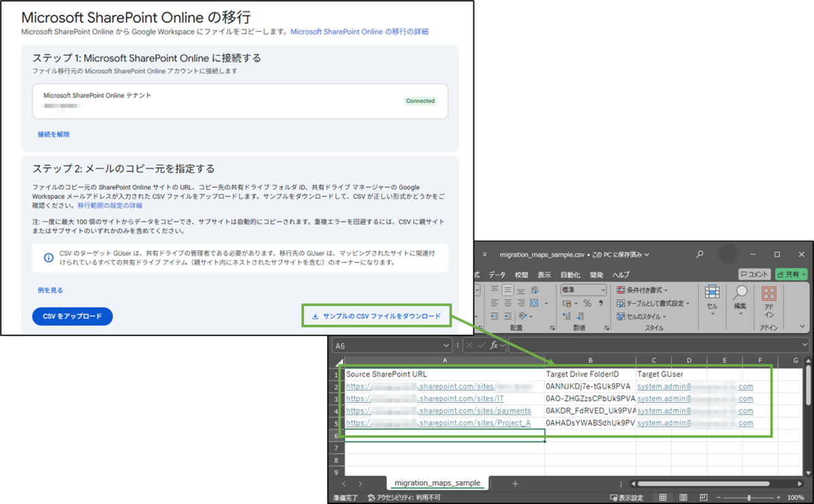Select the migration_maps_sample sheet tab
Screen dimensions: 814x504
(438, 483)
